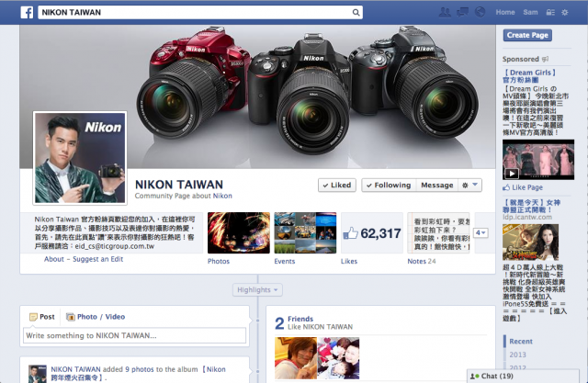Click the thumbs-up Likes count tile
The width and height of the screenshot is (588, 383).
tap(372, 233)
